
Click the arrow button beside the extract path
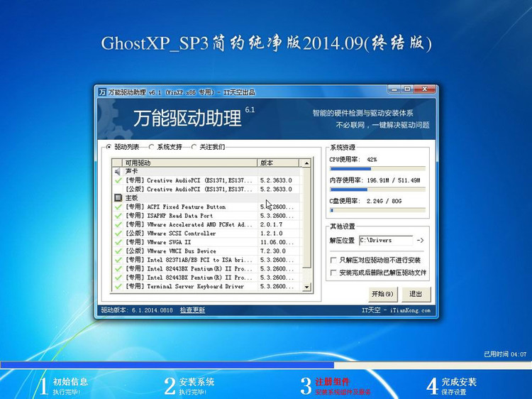[421, 240]
